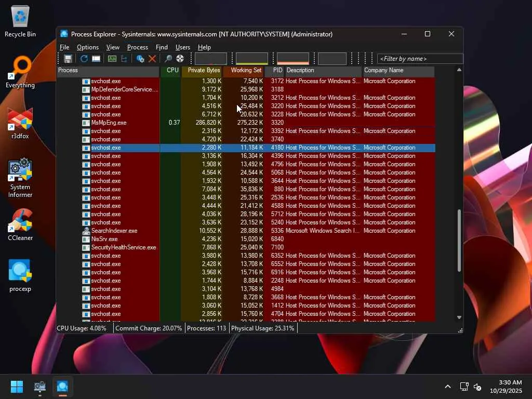The width and height of the screenshot is (532, 399).
Task: Click the 286,820 K private bytes value
Action: pyautogui.click(x=208, y=123)
